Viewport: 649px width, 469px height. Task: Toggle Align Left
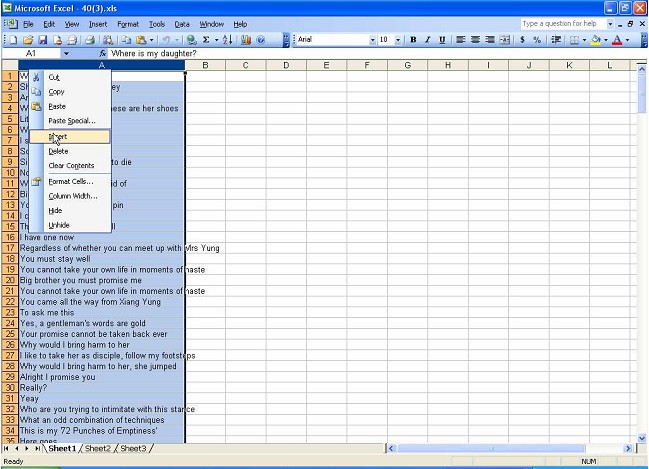click(x=460, y=40)
